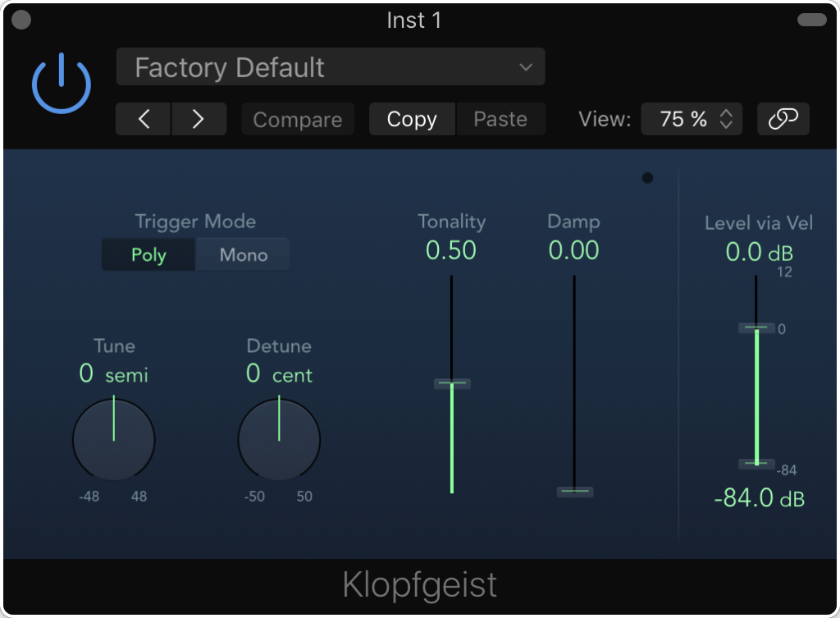Click the Tune value 0 semi
The image size is (840, 618).
[x=113, y=373]
